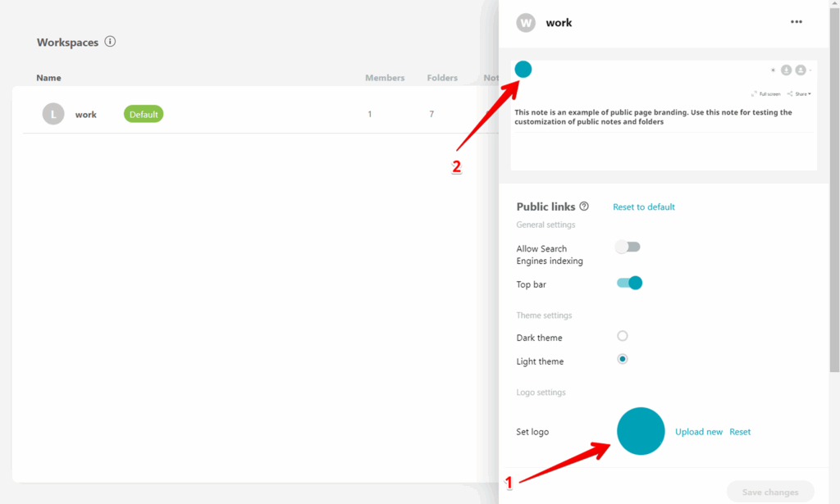The image size is (840, 504).
Task: Expand the user account arrow in preview
Action: click(x=810, y=70)
